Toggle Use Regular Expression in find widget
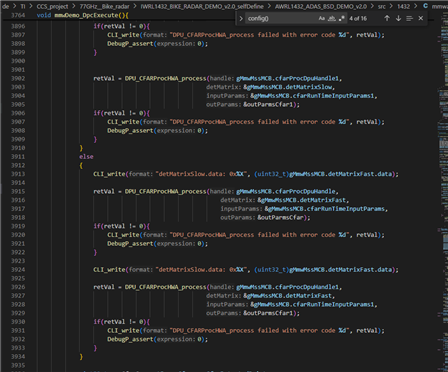448x372 pixels. (x=341, y=18)
